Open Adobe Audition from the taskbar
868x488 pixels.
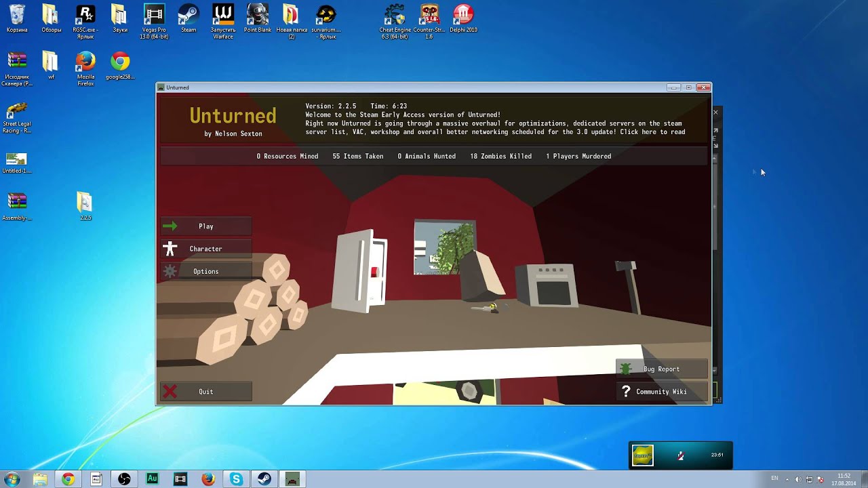coord(152,479)
